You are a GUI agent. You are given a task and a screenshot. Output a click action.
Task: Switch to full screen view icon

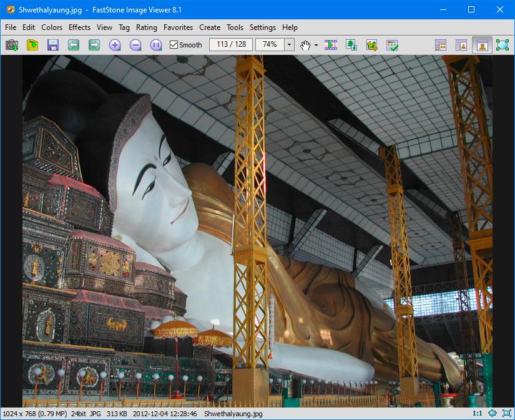502,45
